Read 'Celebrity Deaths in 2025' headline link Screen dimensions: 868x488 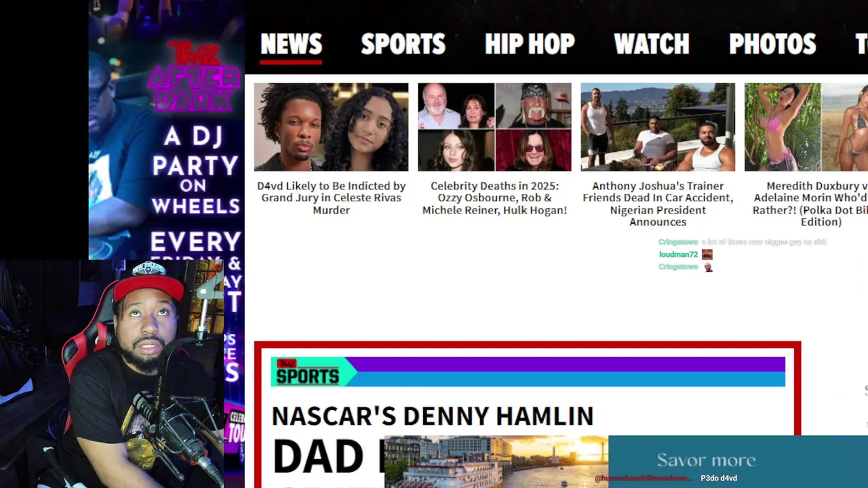[x=494, y=198]
